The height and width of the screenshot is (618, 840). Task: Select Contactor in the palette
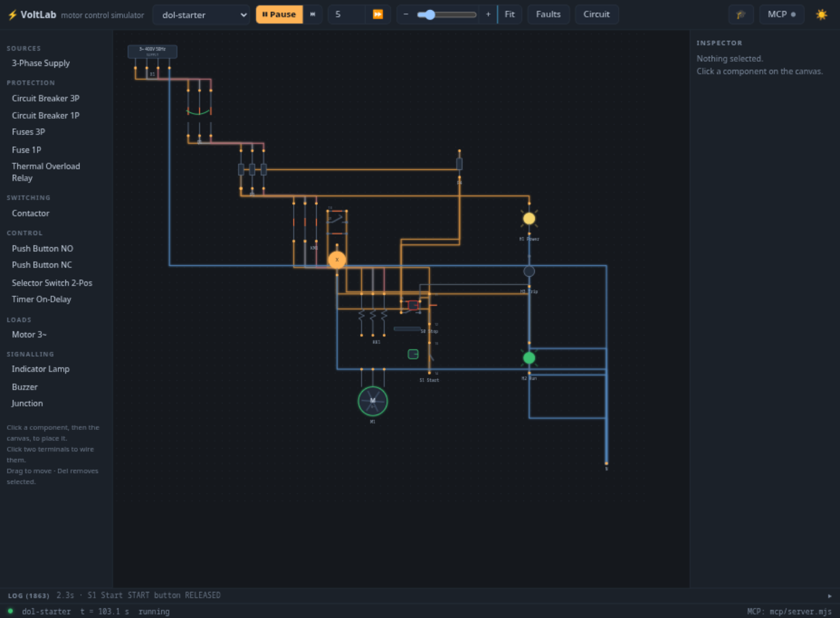pos(30,213)
